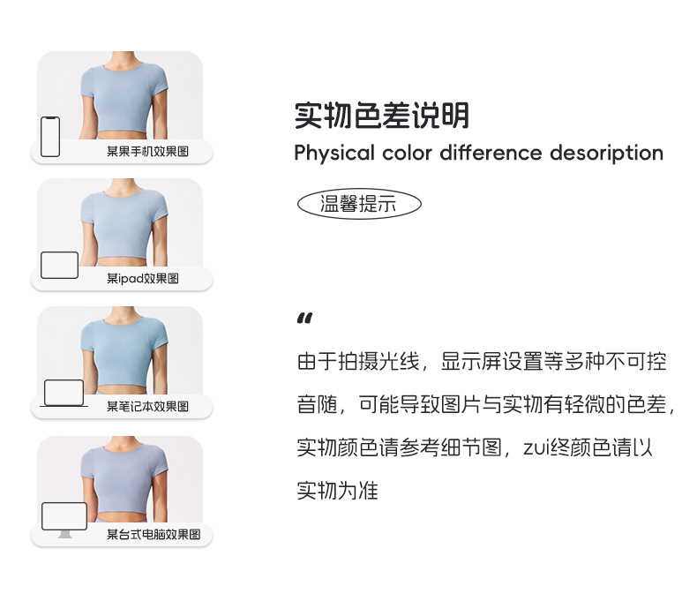
Task: Click the desktop monitor icon
Action: pos(64,520)
